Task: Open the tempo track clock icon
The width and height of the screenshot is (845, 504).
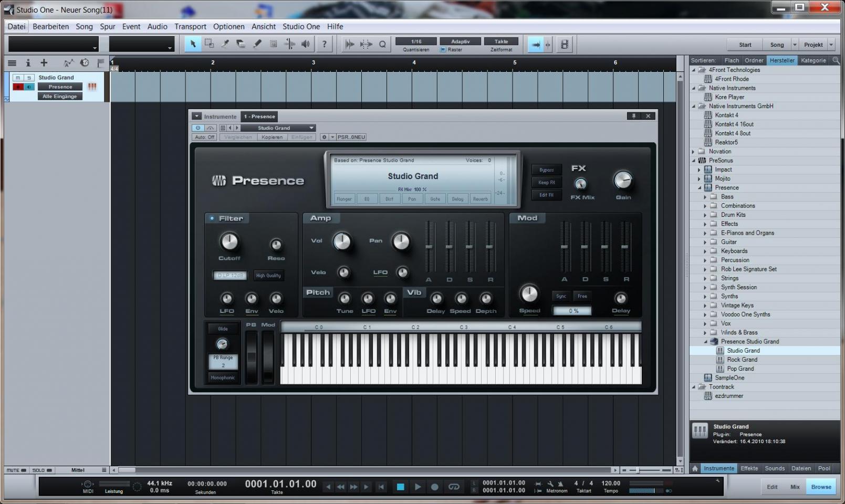Action: 85,63
